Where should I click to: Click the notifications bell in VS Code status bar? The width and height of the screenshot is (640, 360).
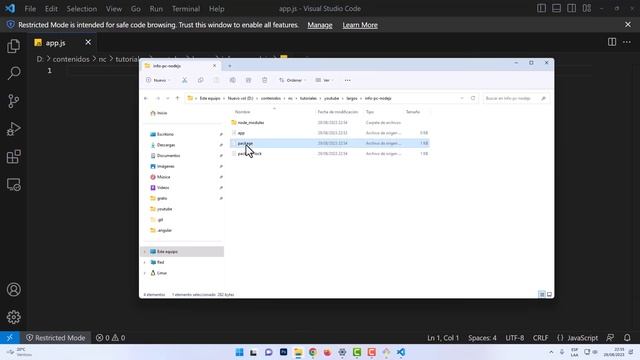point(627,338)
